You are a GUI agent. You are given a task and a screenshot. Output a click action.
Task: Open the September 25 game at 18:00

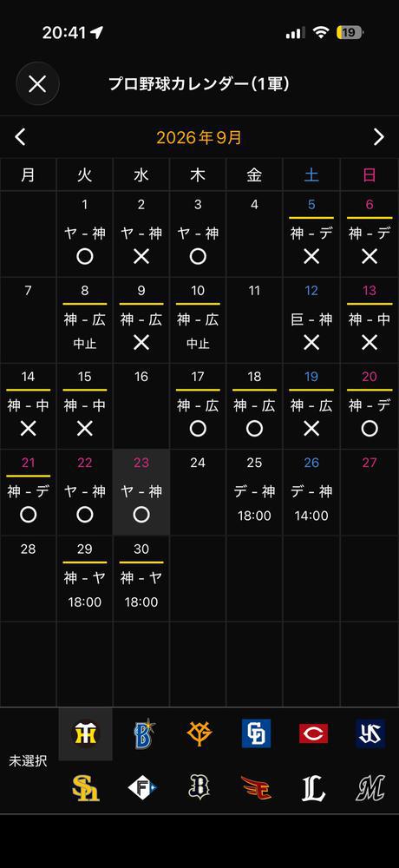(x=254, y=492)
